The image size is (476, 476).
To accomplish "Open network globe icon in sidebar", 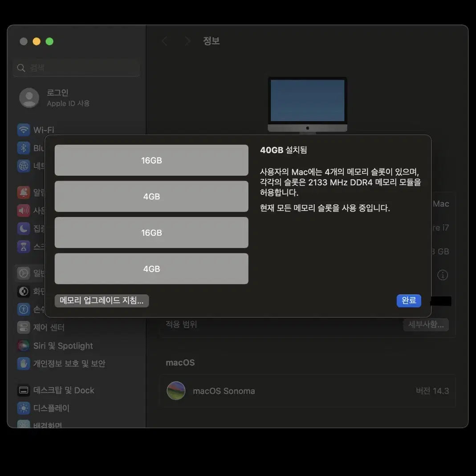I will point(23,166).
